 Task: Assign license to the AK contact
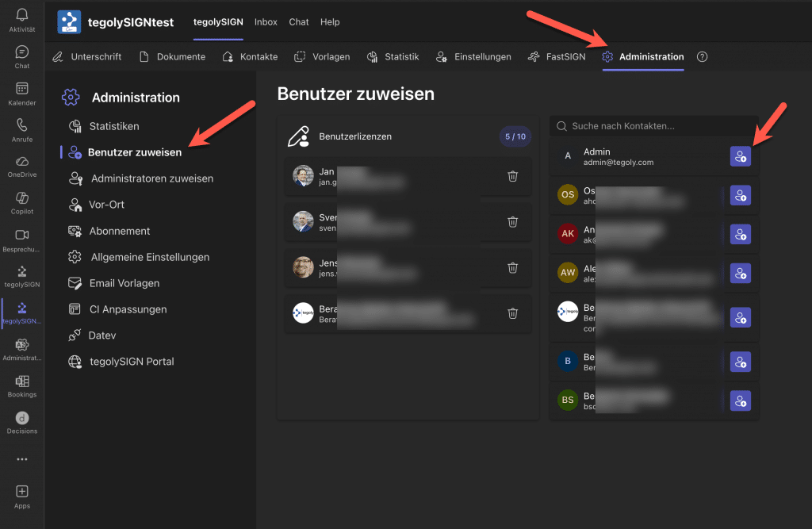[740, 235]
